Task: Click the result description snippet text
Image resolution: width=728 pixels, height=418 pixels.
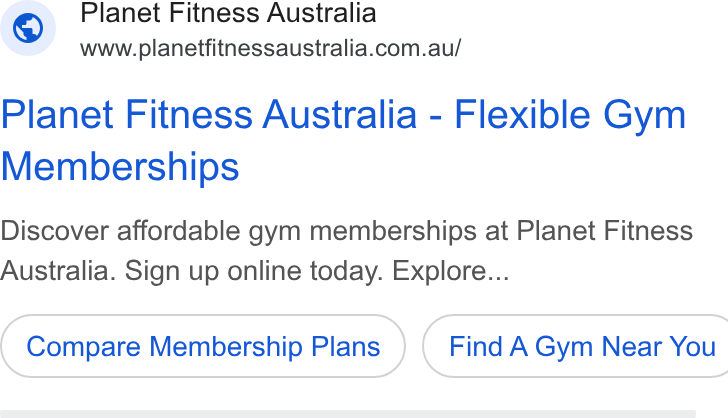Action: pyautogui.click(x=346, y=251)
